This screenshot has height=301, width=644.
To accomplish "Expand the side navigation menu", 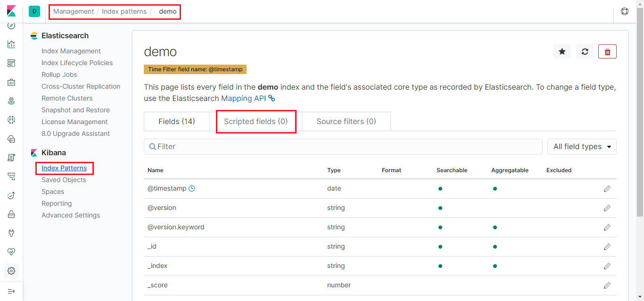I will tap(11, 291).
